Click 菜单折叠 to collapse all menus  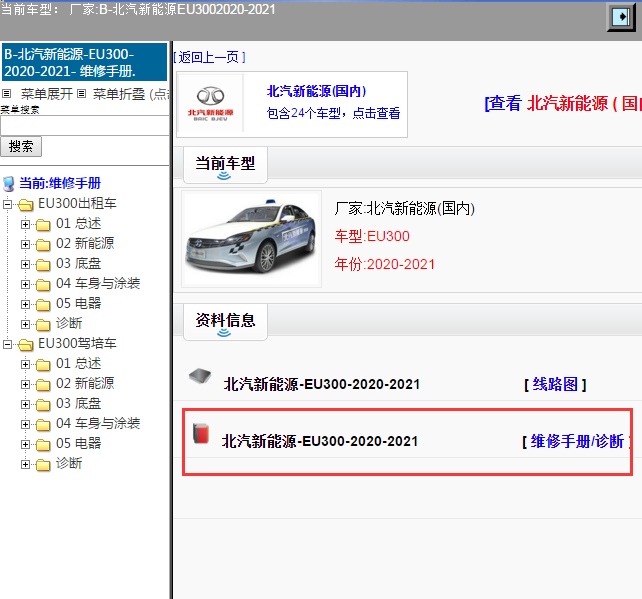pyautogui.click(x=119, y=94)
